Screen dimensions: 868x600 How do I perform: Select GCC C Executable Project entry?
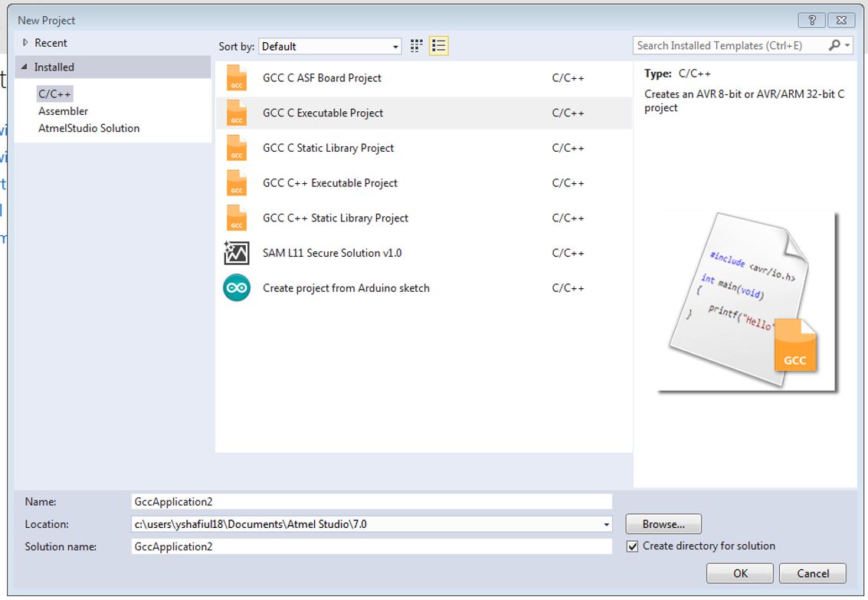point(424,113)
